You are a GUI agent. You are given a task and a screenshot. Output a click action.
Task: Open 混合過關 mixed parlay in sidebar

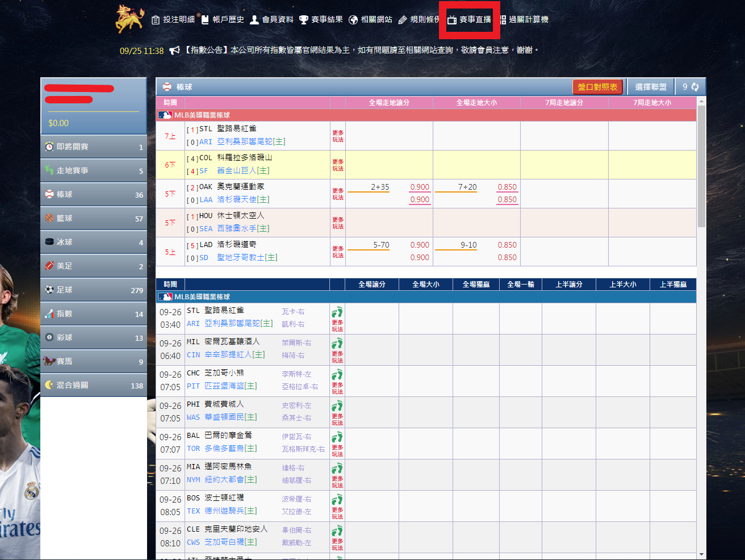[x=94, y=385]
